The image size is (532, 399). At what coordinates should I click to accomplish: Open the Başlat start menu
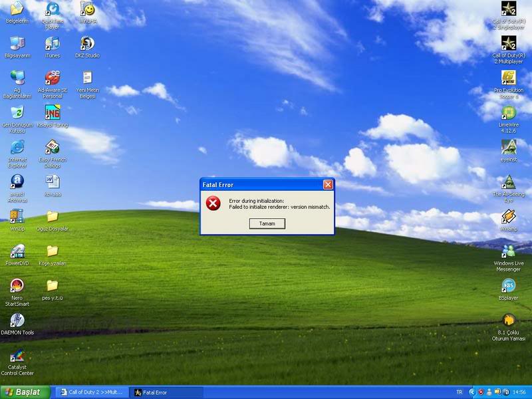[25, 392]
